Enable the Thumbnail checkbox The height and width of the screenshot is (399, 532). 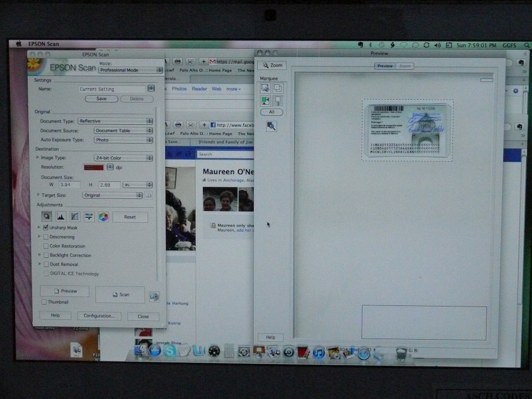(x=44, y=301)
